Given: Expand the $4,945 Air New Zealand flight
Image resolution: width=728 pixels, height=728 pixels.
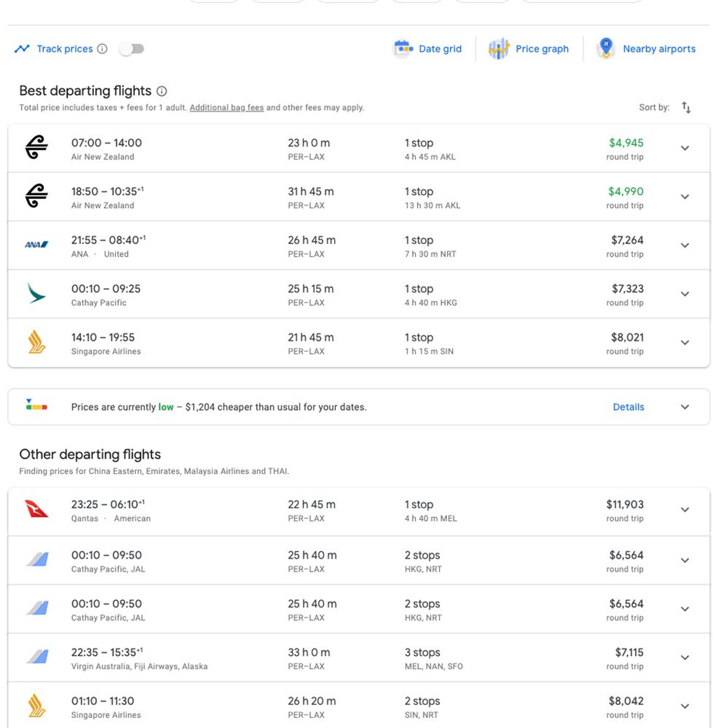Looking at the screenshot, I should click(685, 148).
